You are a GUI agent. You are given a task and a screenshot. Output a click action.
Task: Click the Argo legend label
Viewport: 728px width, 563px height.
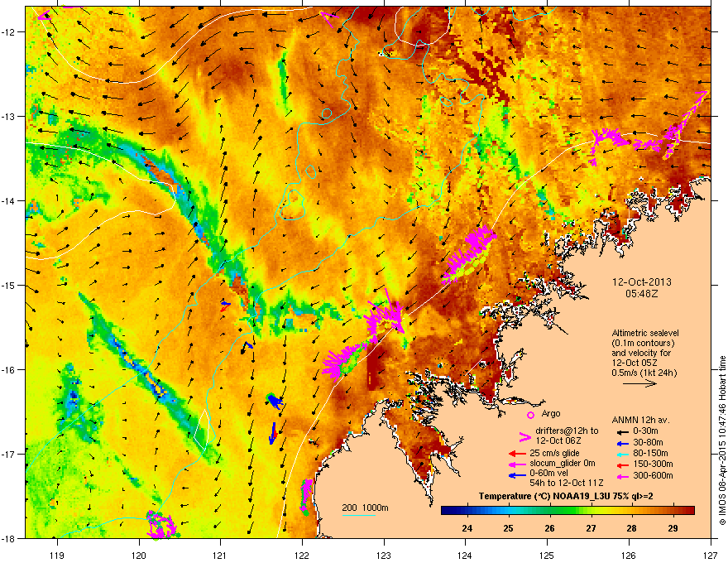(x=551, y=413)
